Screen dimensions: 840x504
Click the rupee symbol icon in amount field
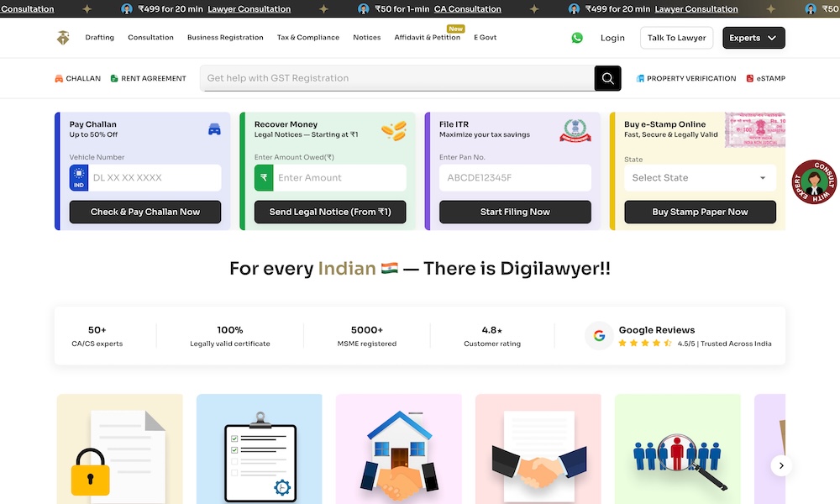point(264,177)
